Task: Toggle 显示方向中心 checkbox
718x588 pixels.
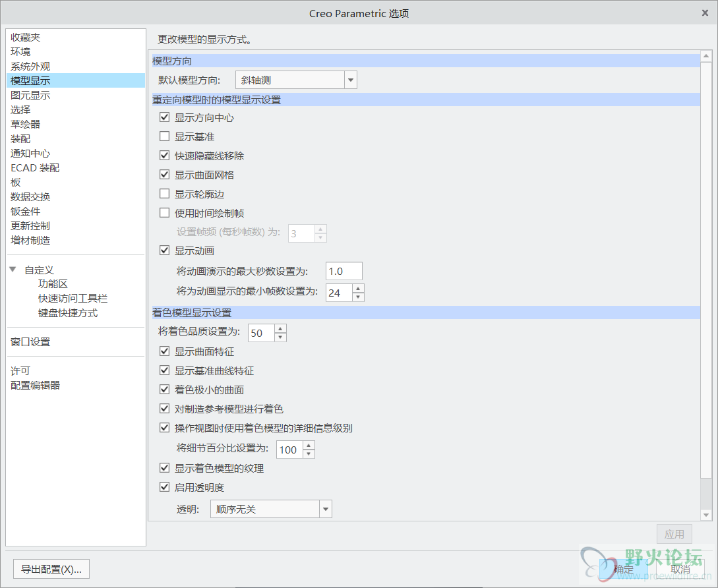Action: 164,117
